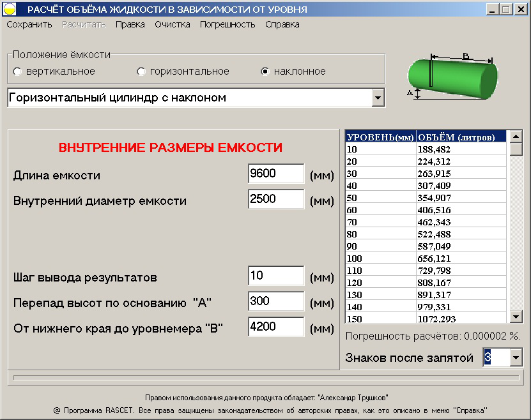Viewport: 531px width, 420px height.
Task: Select the table row for level 50
Action: pyautogui.click(x=422, y=197)
